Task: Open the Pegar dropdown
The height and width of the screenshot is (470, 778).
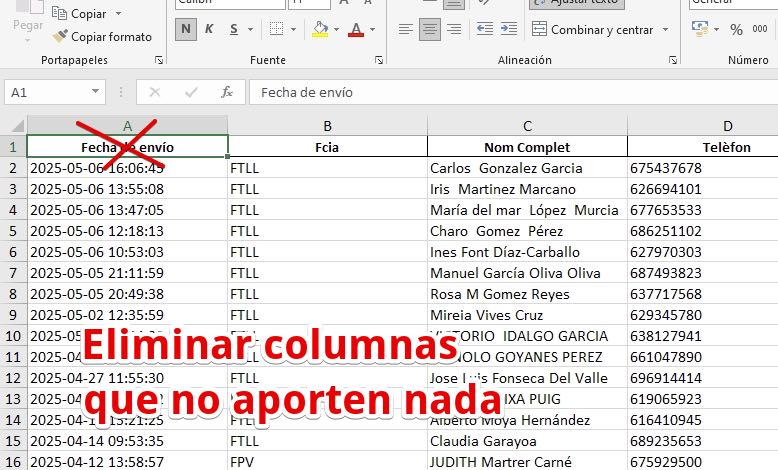Action: 27,40
